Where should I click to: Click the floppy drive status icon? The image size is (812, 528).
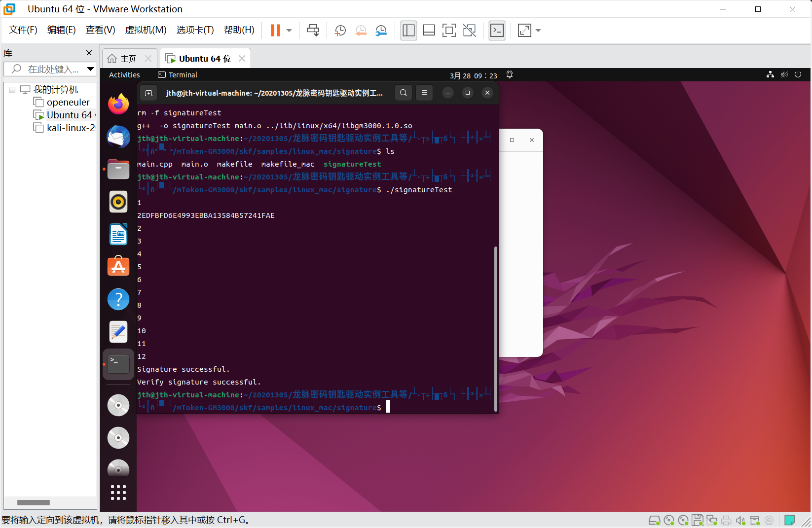pyautogui.click(x=698, y=520)
